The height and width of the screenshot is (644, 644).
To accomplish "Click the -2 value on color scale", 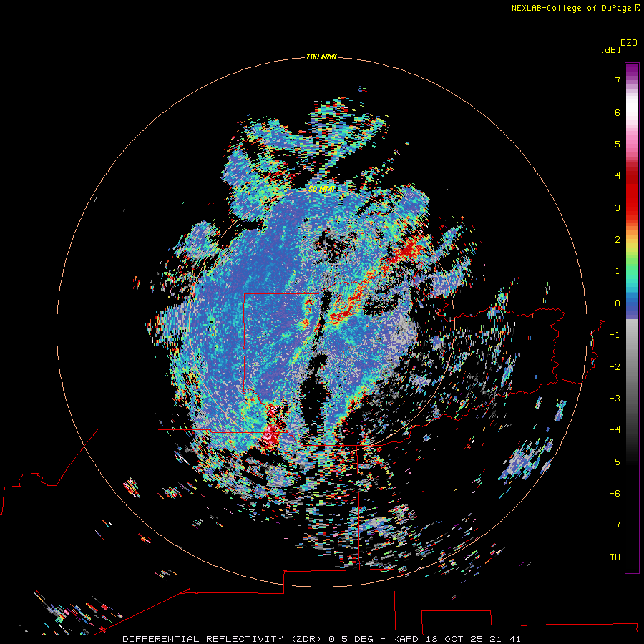I will pos(615,367).
